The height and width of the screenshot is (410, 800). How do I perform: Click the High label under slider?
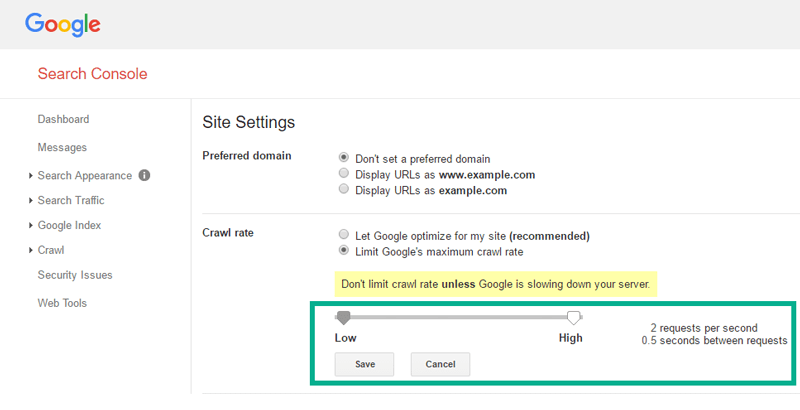(x=570, y=338)
